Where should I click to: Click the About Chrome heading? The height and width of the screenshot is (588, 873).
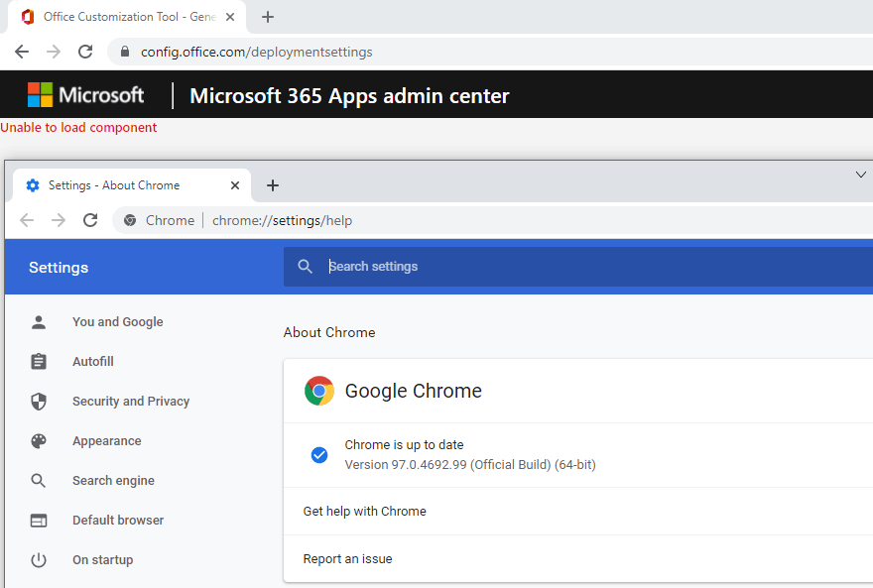[329, 332]
